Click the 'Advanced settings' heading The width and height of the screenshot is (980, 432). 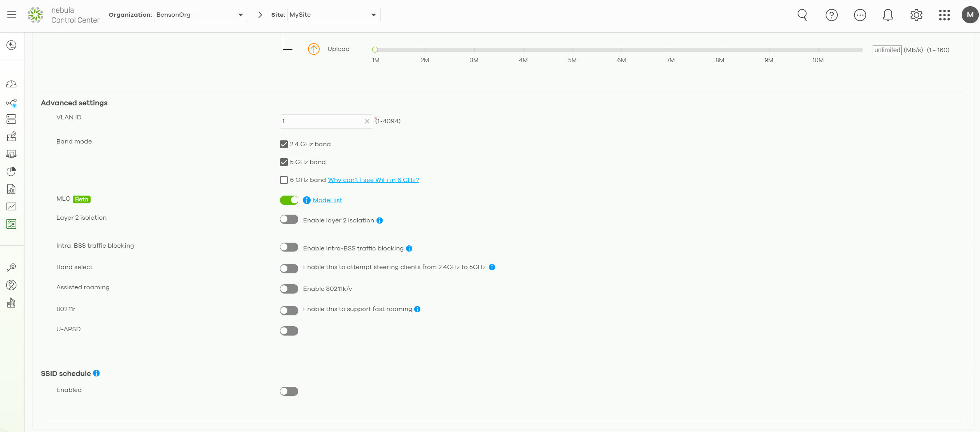click(74, 103)
